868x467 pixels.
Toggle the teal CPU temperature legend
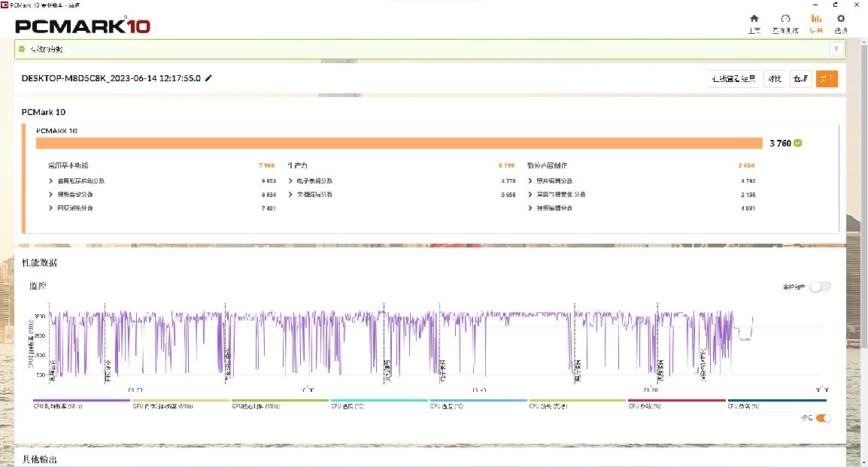point(379,404)
